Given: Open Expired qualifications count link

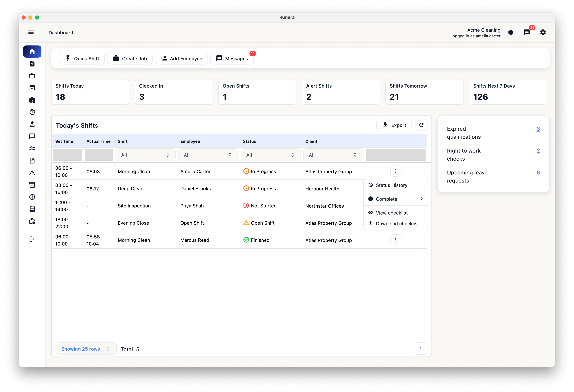Looking at the screenshot, I should (x=538, y=129).
